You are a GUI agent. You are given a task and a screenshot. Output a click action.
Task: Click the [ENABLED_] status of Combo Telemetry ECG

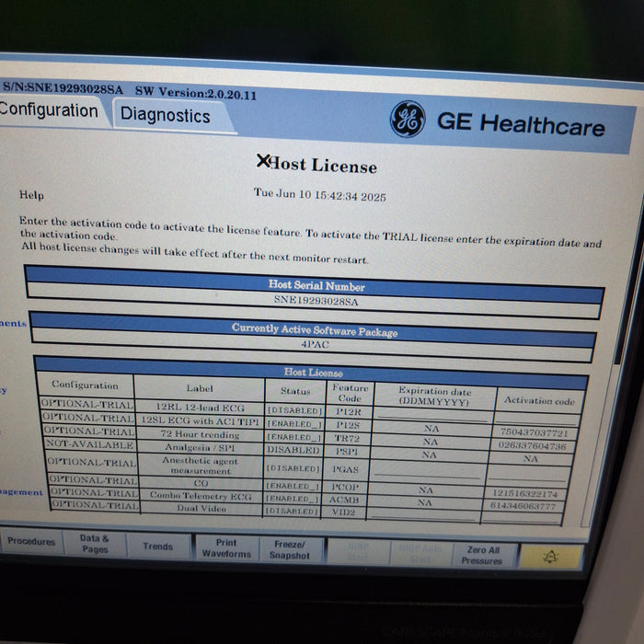(292, 499)
